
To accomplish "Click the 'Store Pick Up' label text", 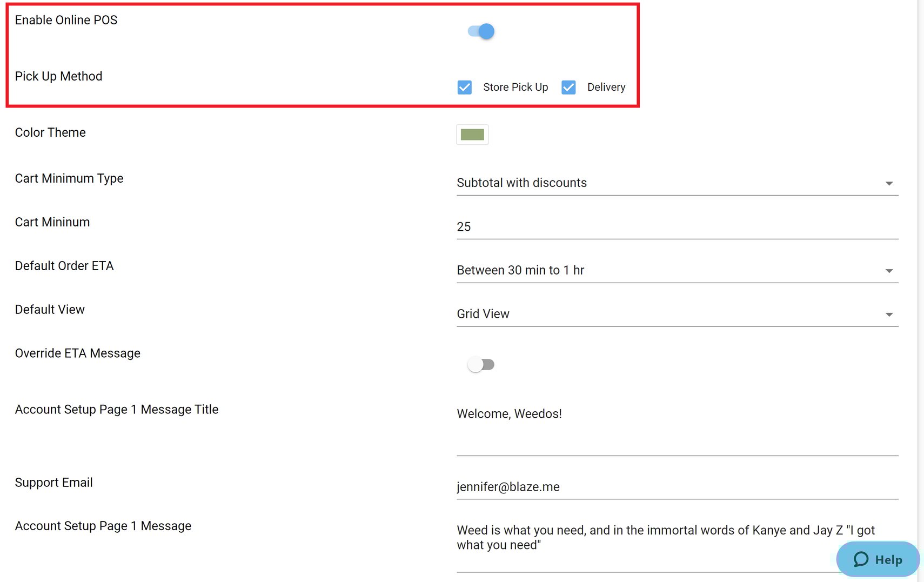I will [x=515, y=88].
